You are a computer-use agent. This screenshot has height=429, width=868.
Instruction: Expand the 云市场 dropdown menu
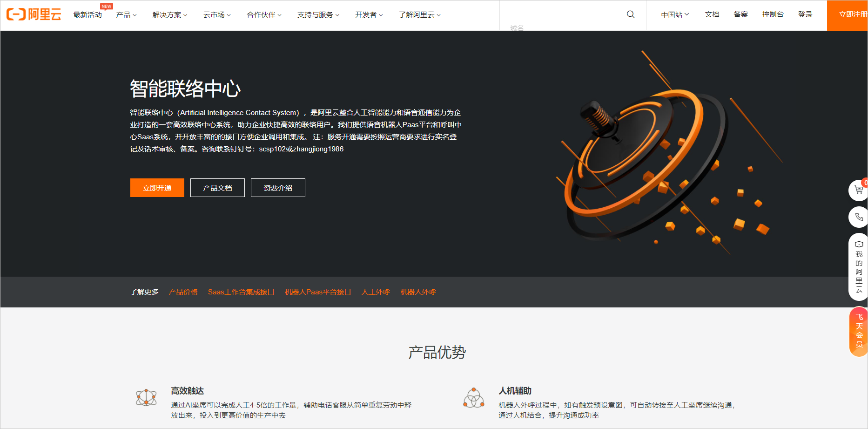[x=217, y=15]
